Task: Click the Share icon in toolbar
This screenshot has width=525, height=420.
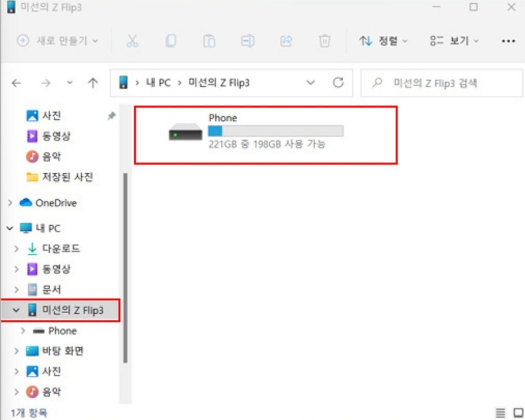Action: pos(286,41)
